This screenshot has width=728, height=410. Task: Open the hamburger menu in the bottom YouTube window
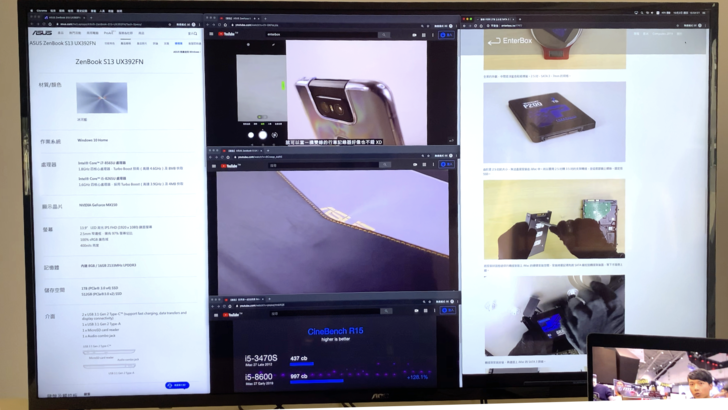point(216,315)
